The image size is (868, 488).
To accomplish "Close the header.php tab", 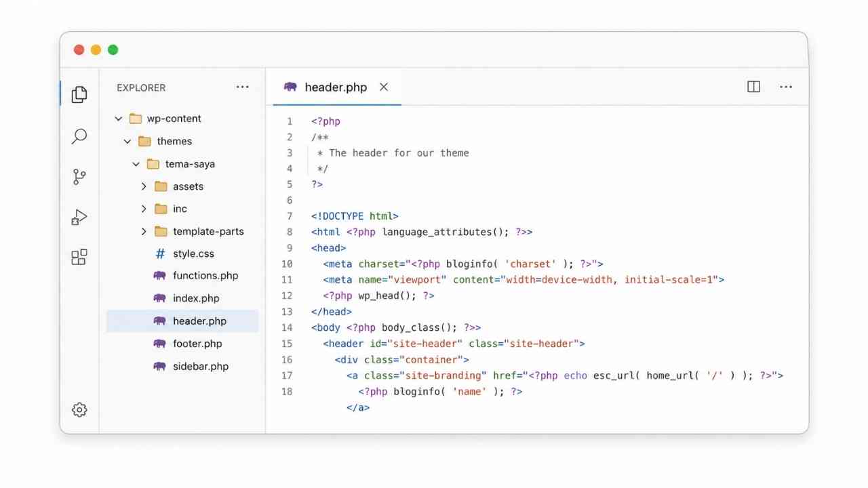I will click(x=384, y=87).
